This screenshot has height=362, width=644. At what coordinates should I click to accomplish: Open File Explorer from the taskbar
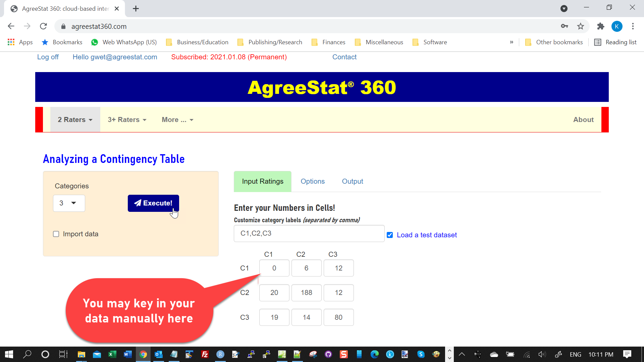[x=81, y=354]
